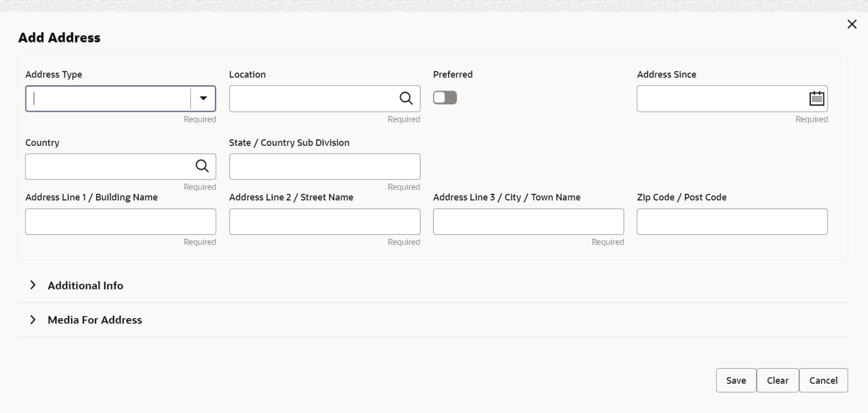This screenshot has width=868, height=413.
Task: Click the Additional Info heading text
Action: coord(85,286)
